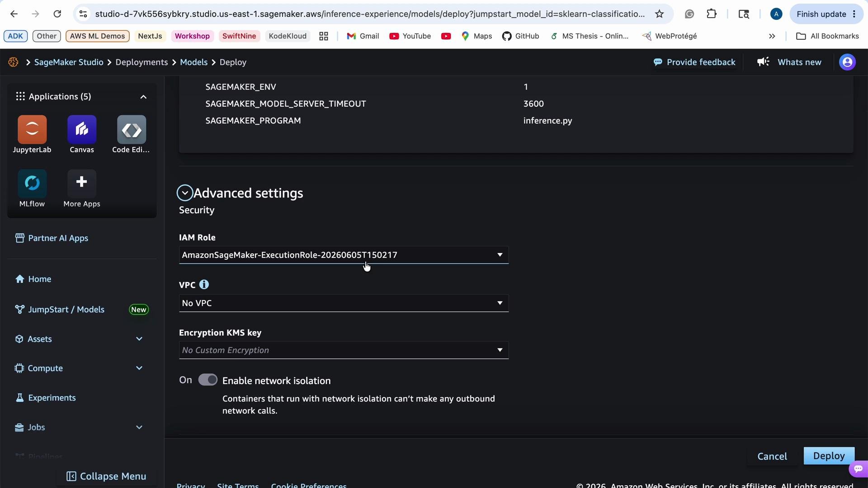The width and height of the screenshot is (868, 488).
Task: Go forward in browser history
Action: point(35,14)
